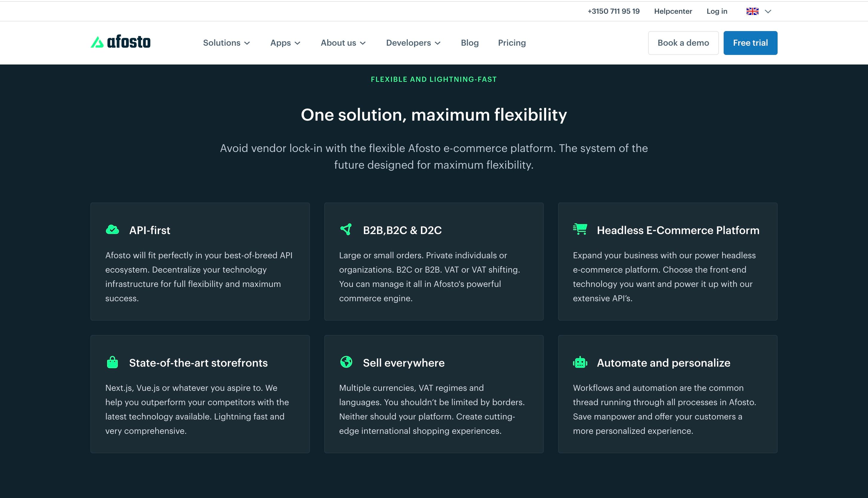Expand the Solutions menu

[226, 43]
